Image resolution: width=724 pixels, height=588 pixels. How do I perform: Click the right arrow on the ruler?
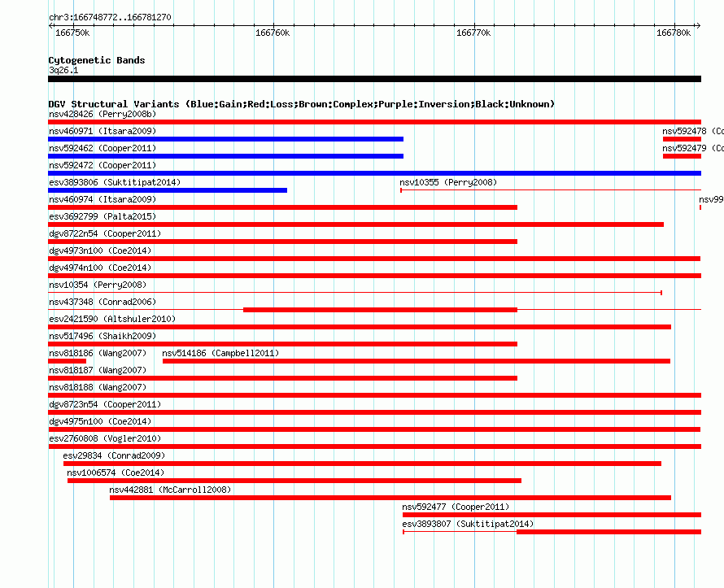point(698,26)
